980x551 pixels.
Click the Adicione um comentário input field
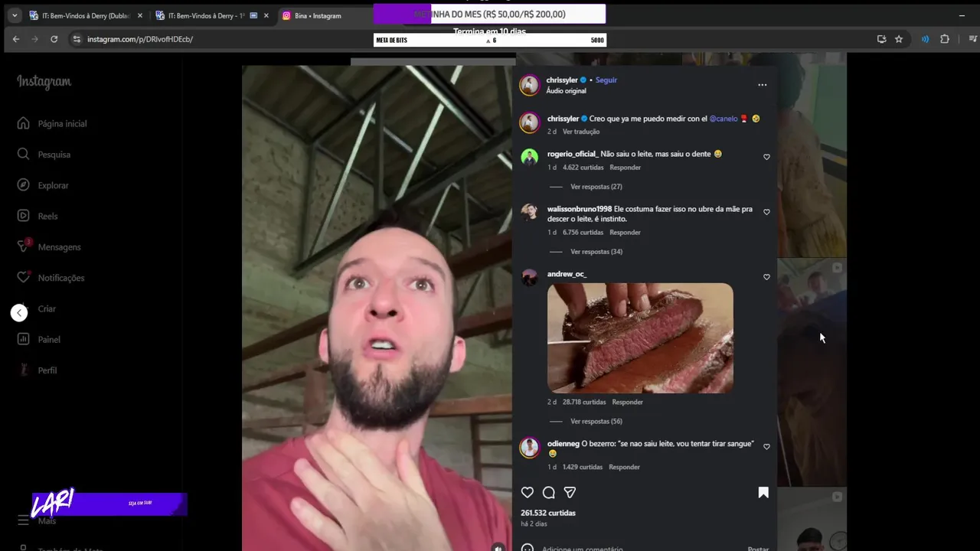(635, 548)
